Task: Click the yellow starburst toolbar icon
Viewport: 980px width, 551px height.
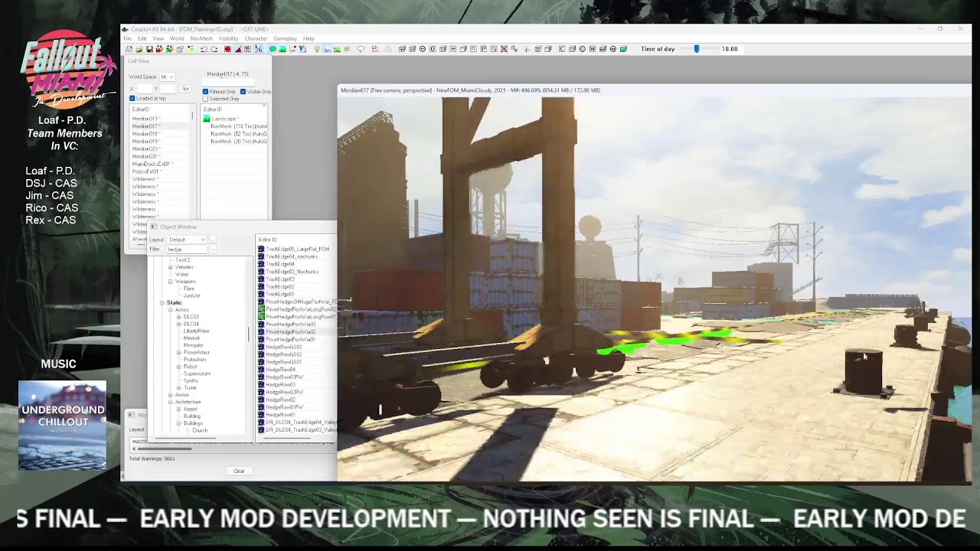Action: coord(347,49)
